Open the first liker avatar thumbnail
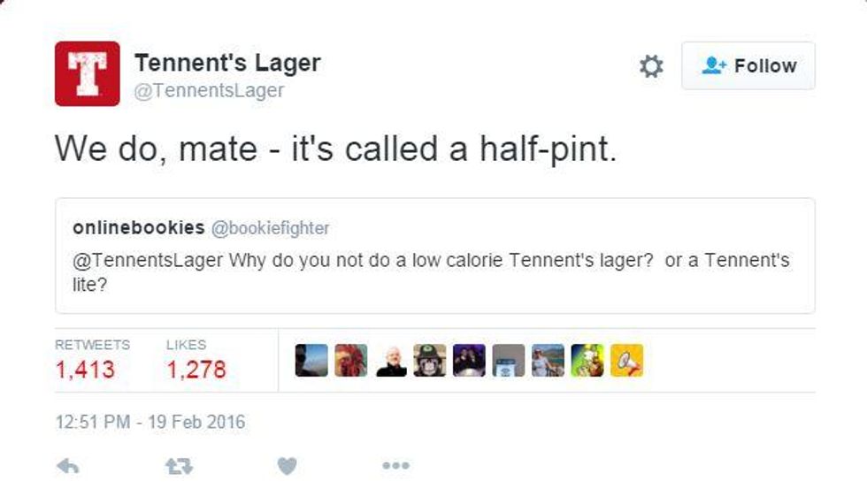 (x=311, y=361)
